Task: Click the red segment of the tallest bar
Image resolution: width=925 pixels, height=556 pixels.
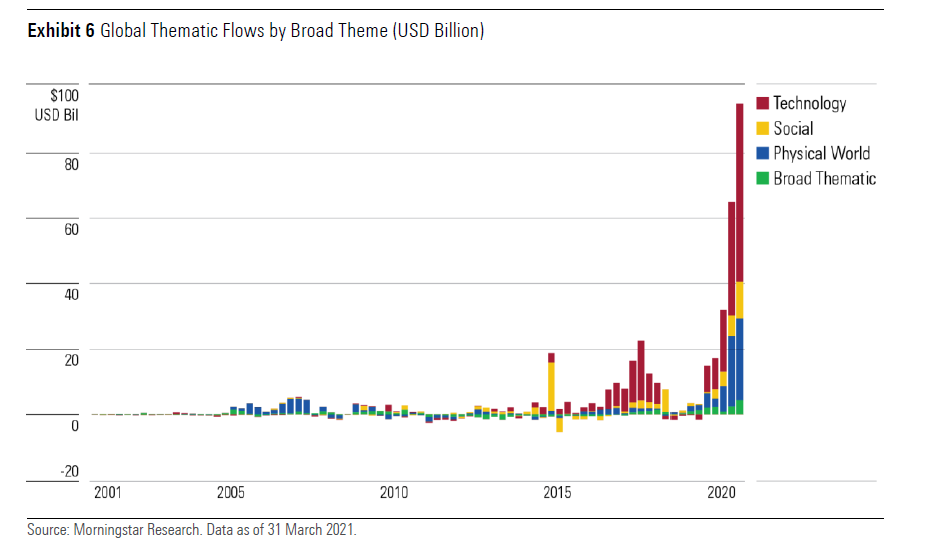Action: pyautogui.click(x=739, y=190)
